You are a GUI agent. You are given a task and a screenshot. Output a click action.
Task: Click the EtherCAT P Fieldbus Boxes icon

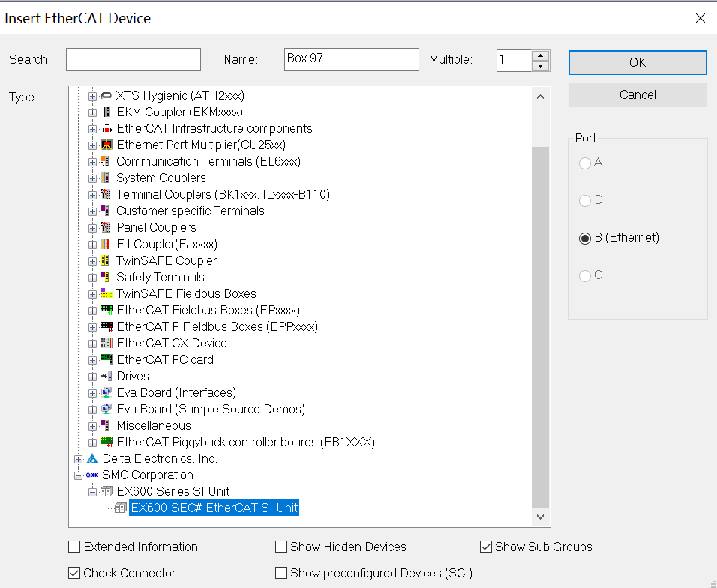tap(106, 326)
